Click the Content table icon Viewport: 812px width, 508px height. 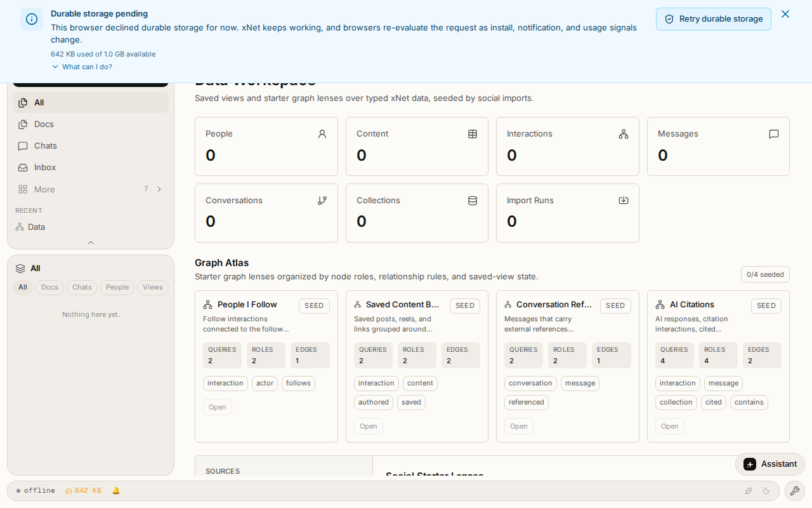473,134
